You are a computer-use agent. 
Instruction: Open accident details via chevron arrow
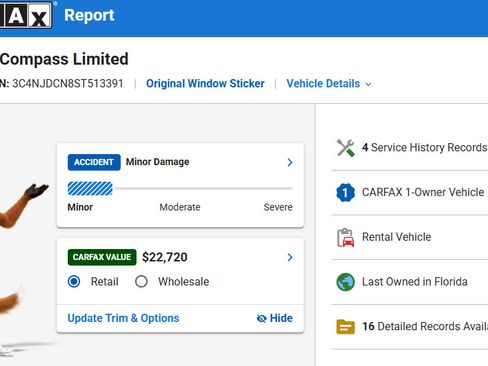tap(290, 162)
